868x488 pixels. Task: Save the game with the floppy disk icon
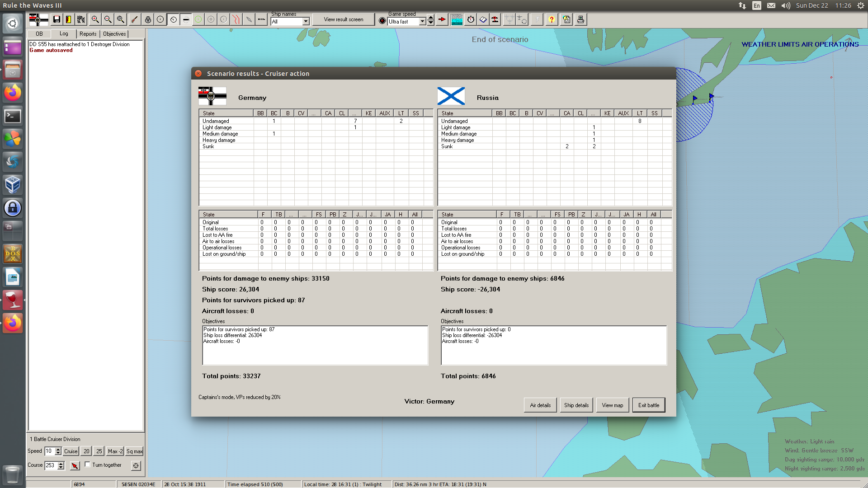[x=57, y=19]
